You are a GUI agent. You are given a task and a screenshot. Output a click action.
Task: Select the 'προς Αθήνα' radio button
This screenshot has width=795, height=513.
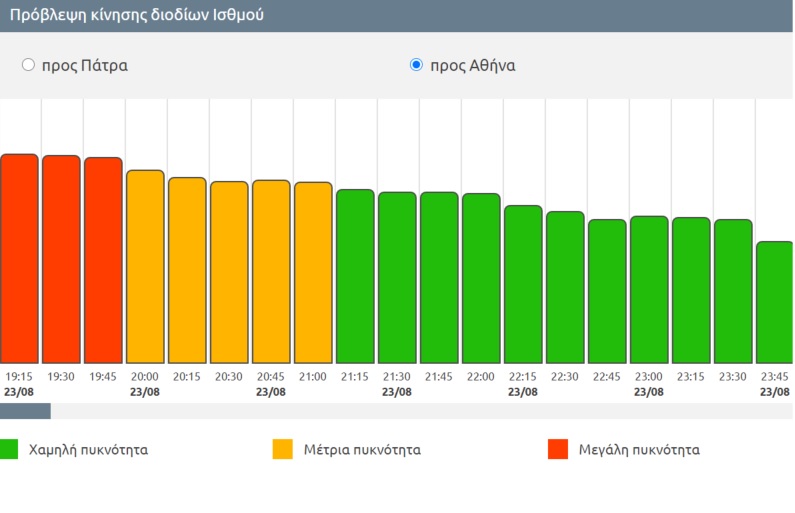pyautogui.click(x=416, y=66)
